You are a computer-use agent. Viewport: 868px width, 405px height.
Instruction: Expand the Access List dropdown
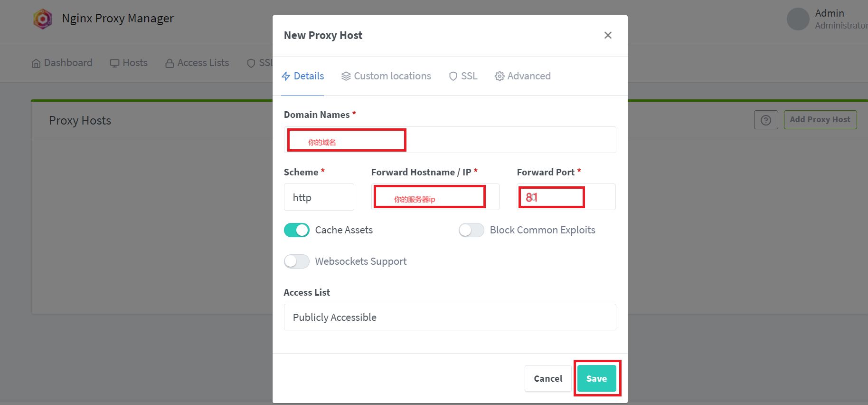point(450,317)
